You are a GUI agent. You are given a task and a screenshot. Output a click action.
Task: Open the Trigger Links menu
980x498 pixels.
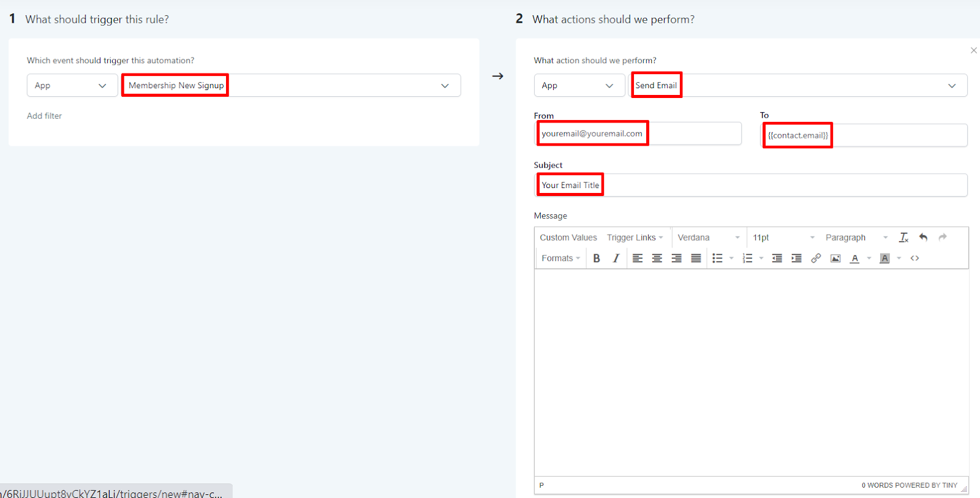click(x=635, y=238)
